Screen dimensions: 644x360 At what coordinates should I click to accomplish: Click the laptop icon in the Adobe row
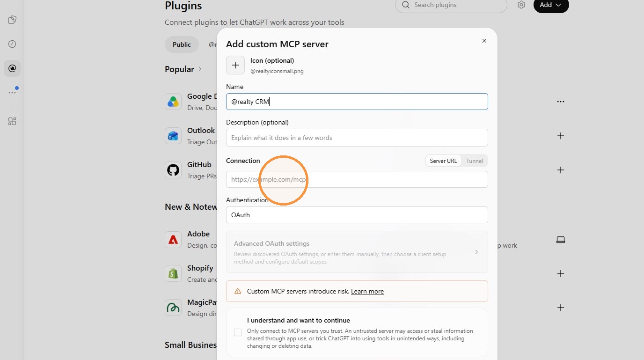point(561,240)
